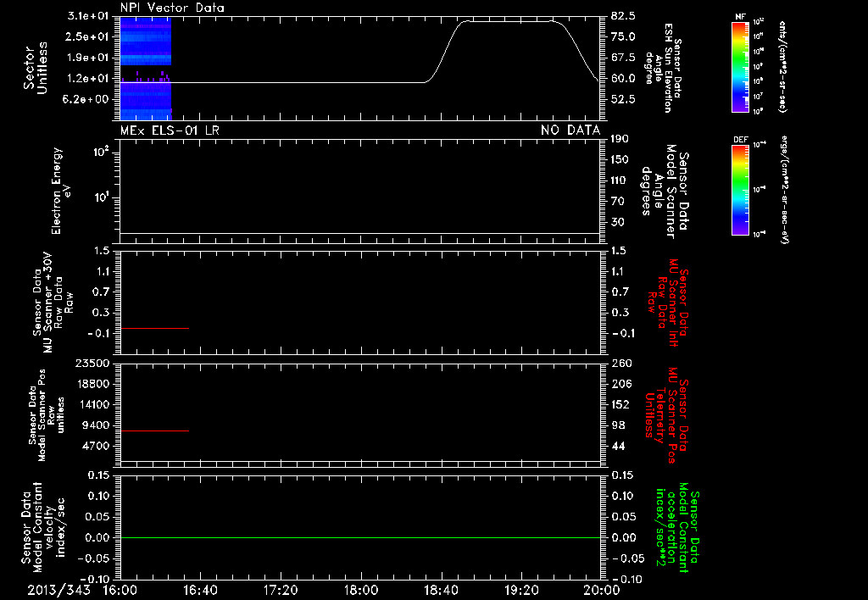Click the "18800" scanner position tick
Screen dimensions: 868x600
92,384
